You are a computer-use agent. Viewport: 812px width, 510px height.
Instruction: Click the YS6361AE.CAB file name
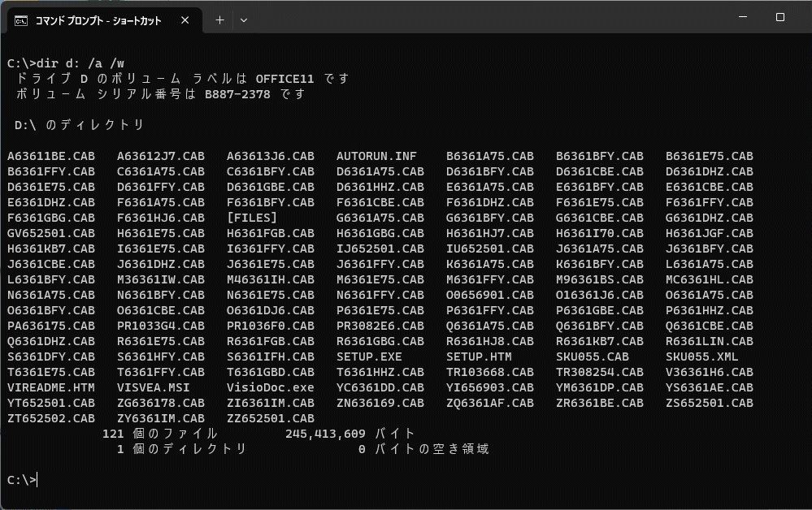click(710, 387)
